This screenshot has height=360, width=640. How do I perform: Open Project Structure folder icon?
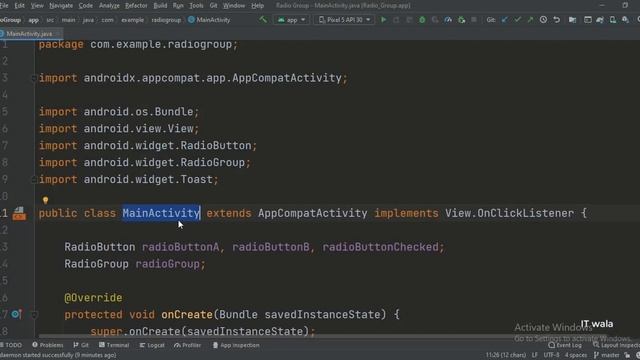572,20
